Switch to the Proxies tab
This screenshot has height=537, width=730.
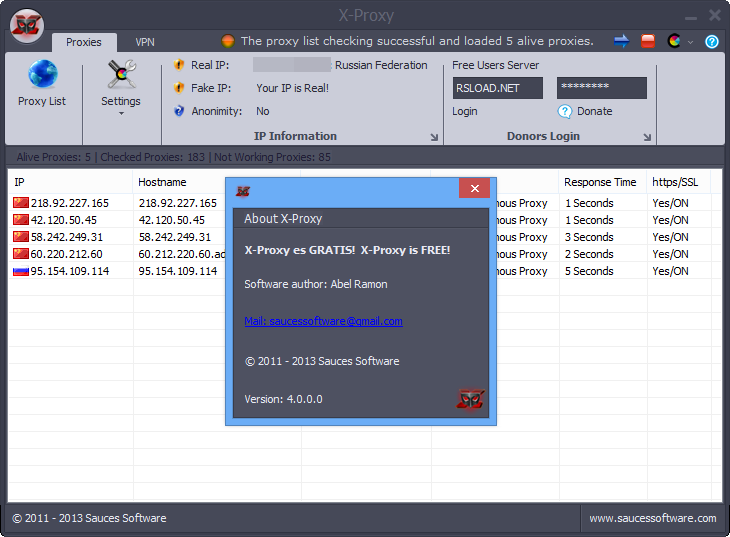pyautogui.click(x=84, y=42)
